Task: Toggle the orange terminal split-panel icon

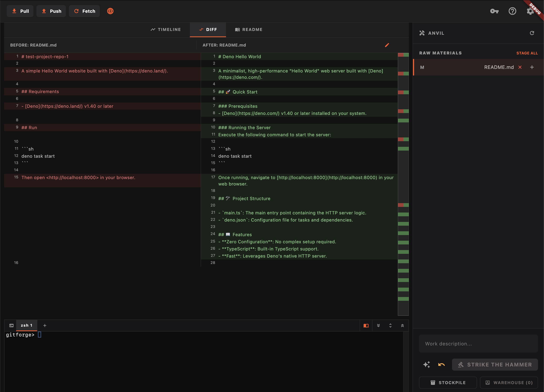Action: 366,326
